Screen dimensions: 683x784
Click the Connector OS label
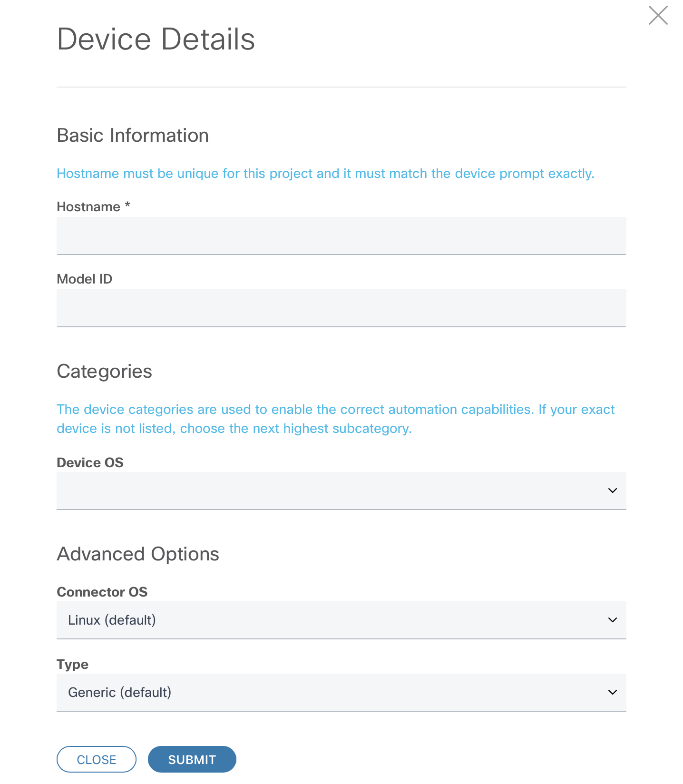click(x=102, y=592)
